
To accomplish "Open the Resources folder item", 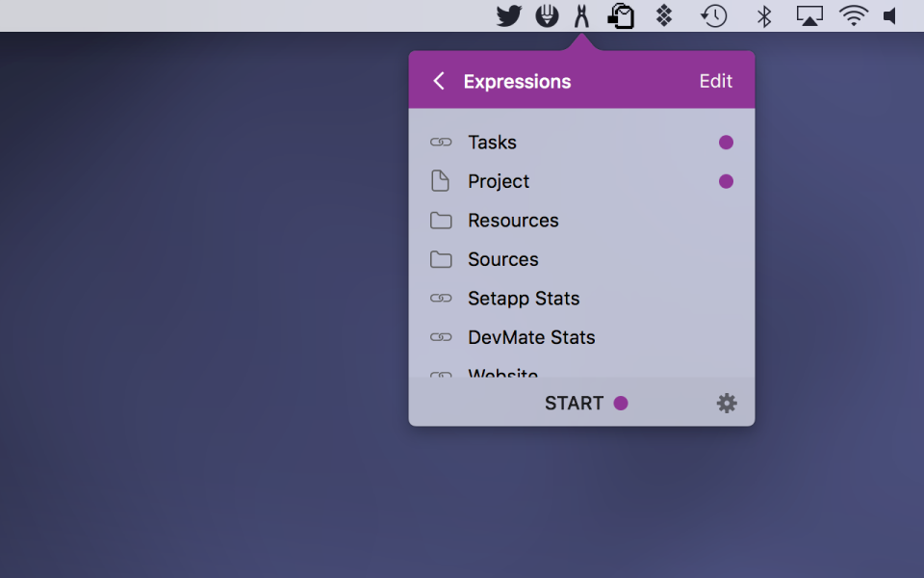I will 513,221.
